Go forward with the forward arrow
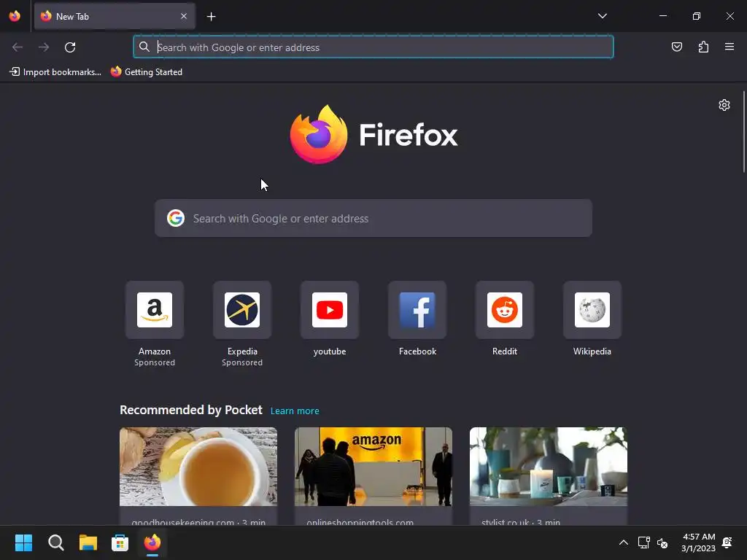Screen dimensions: 747x560 tap(44, 47)
